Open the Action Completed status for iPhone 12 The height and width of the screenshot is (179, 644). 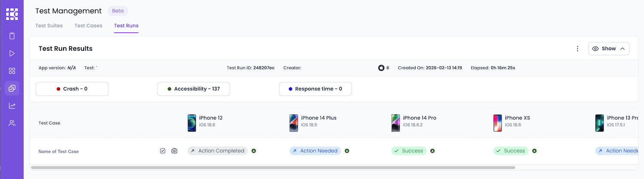(x=218, y=151)
